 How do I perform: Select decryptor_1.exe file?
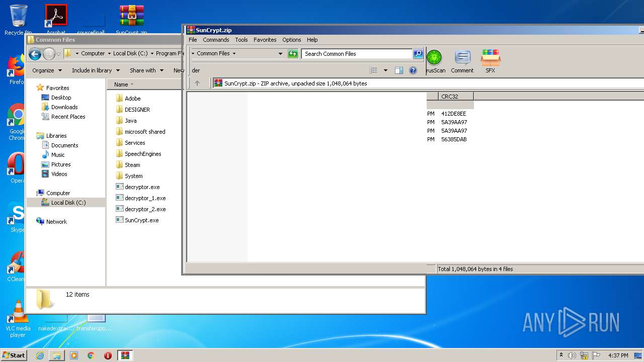coord(145,198)
